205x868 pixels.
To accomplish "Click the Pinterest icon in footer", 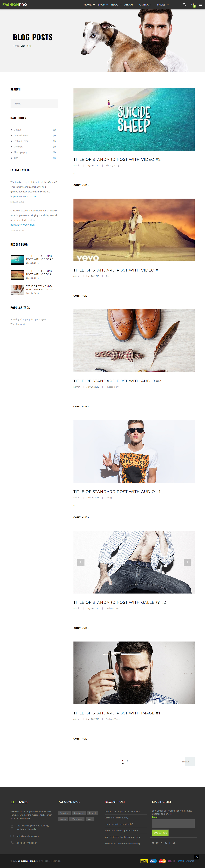I will click(161, 843).
